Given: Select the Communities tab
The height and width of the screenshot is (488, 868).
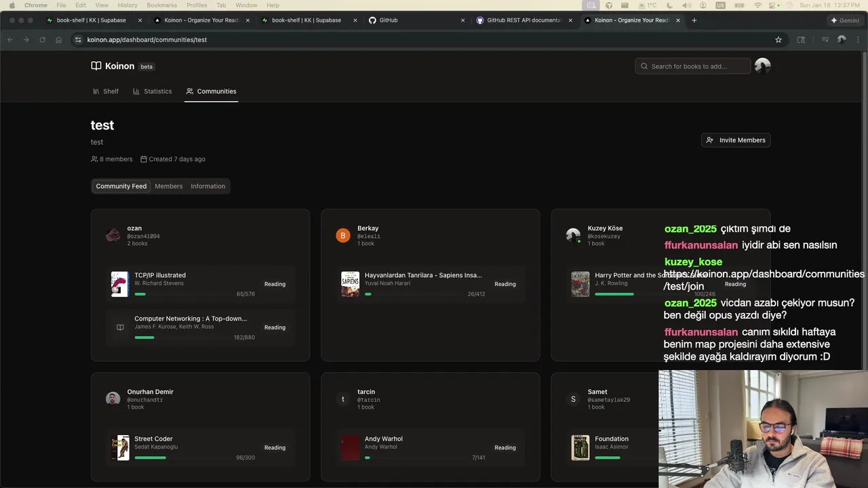Looking at the screenshot, I should click(212, 91).
